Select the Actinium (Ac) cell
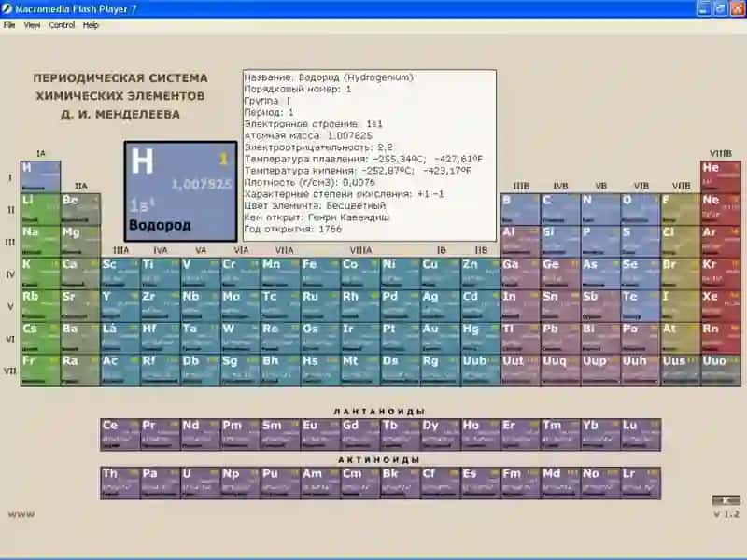The image size is (747, 560). 120,371
